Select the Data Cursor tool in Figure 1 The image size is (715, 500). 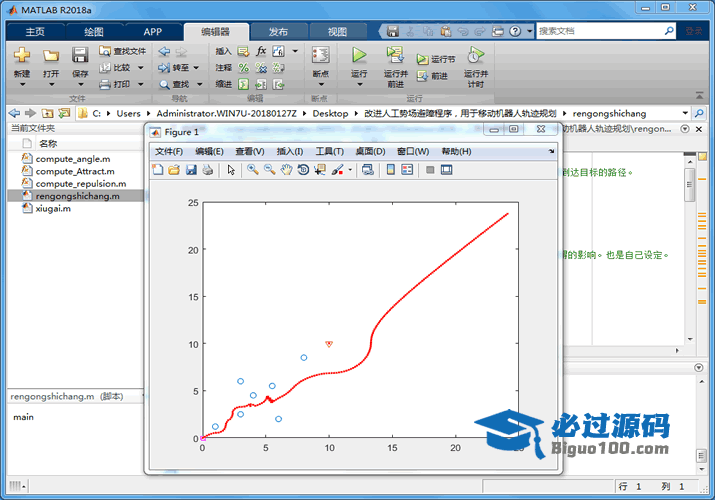320,170
